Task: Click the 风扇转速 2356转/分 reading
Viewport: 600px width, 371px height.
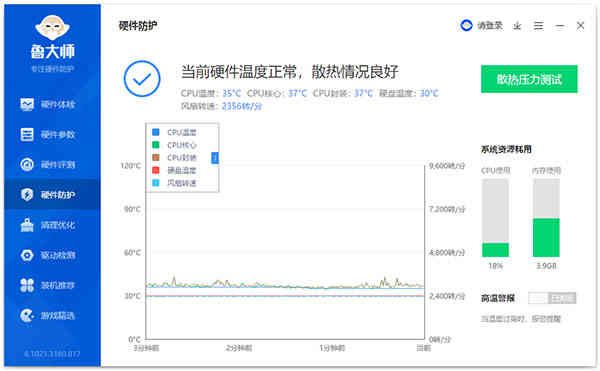Action: coord(222,106)
